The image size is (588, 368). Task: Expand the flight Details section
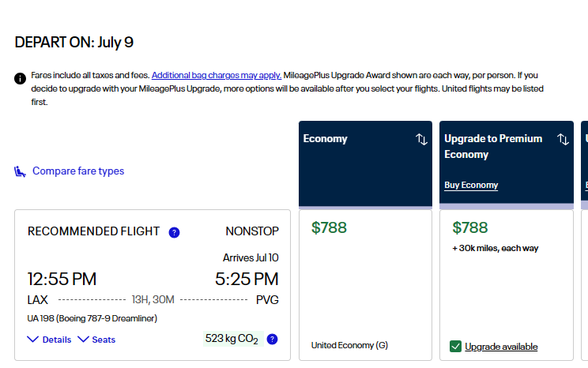[x=49, y=340]
